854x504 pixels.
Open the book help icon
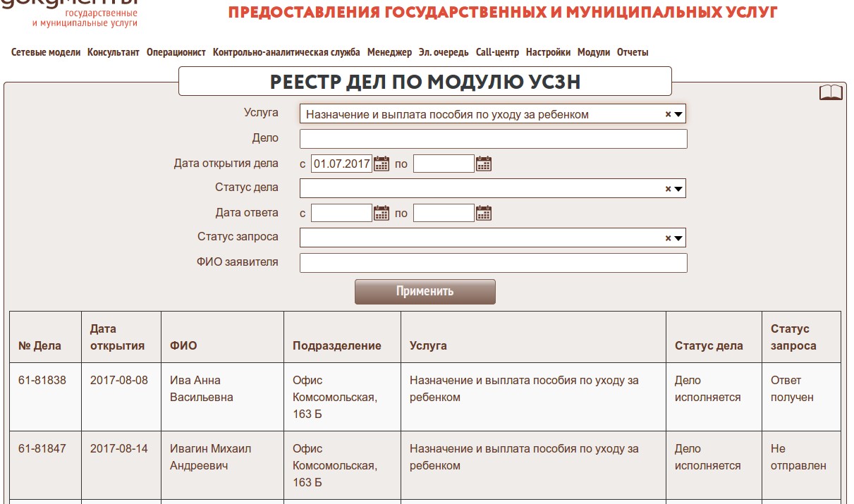coord(831,93)
